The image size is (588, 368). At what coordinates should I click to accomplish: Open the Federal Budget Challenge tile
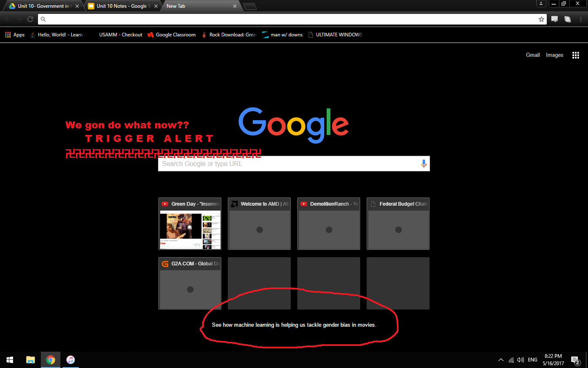tap(398, 224)
